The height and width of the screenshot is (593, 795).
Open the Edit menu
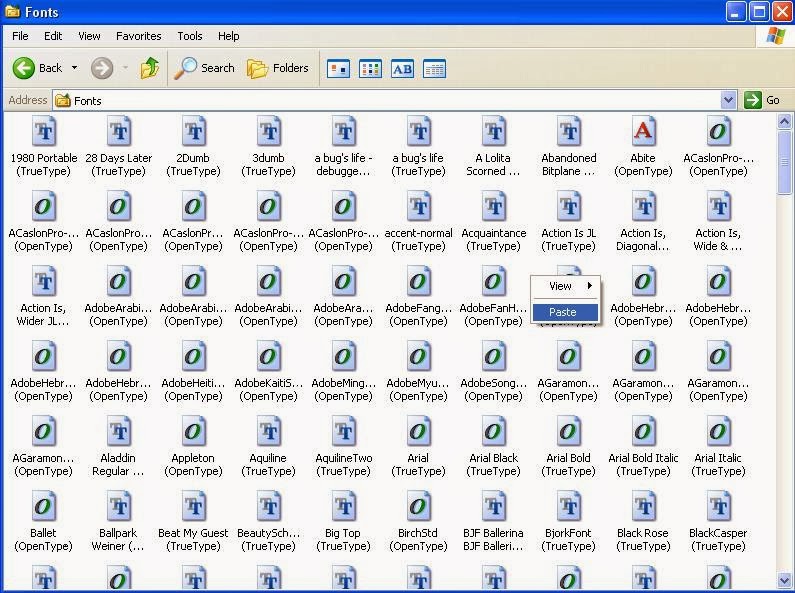tap(53, 36)
